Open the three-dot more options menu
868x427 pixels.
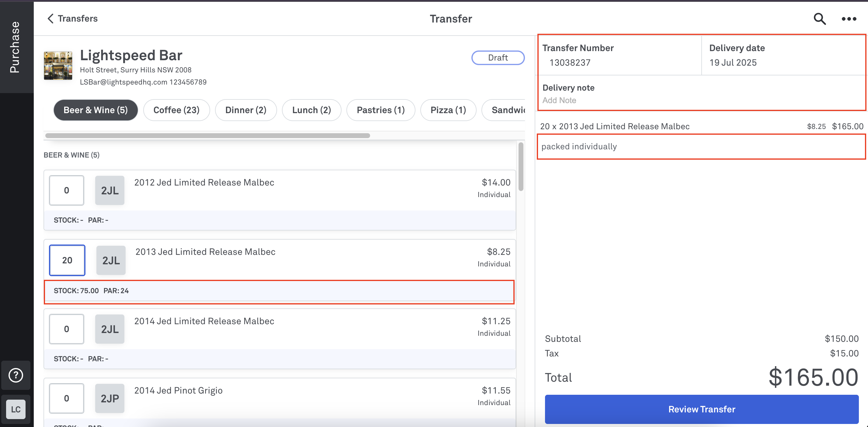click(849, 19)
